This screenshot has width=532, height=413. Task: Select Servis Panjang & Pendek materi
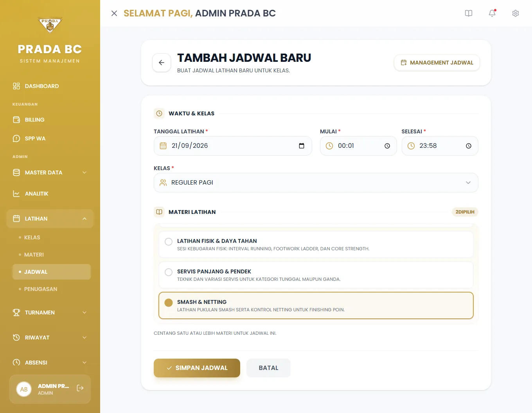316,275
